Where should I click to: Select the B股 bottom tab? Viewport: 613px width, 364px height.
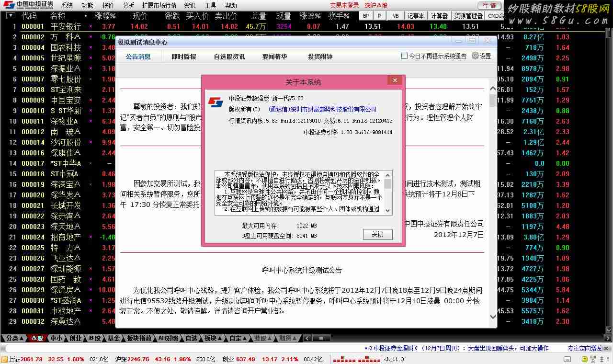95,338
